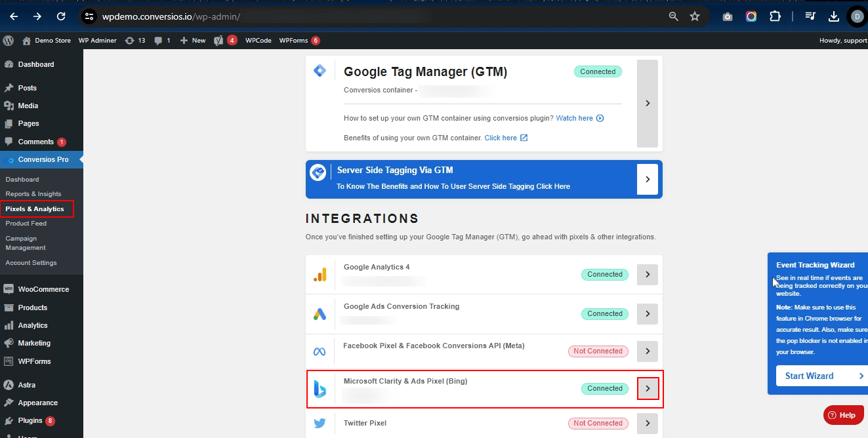This screenshot has width=868, height=438.
Task: Click the Google Analytics 4 logo icon
Action: click(320, 275)
